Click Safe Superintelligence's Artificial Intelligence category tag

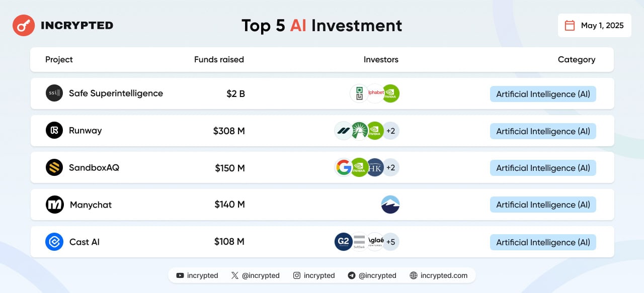tap(543, 94)
